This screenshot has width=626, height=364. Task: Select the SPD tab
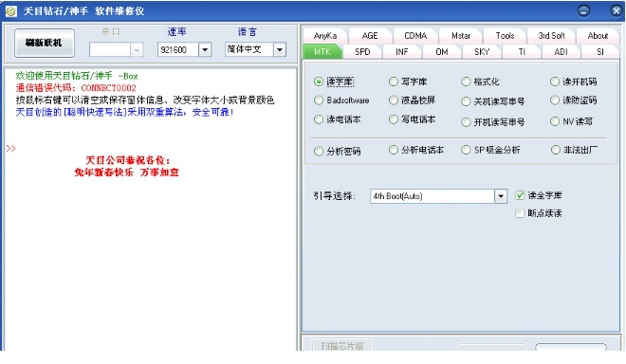(362, 52)
